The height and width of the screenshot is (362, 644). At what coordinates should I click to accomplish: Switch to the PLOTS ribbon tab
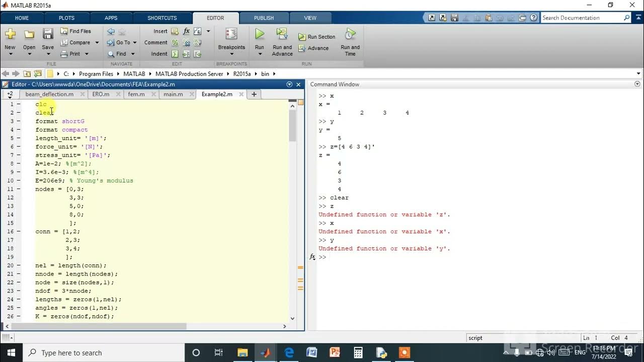[66, 18]
